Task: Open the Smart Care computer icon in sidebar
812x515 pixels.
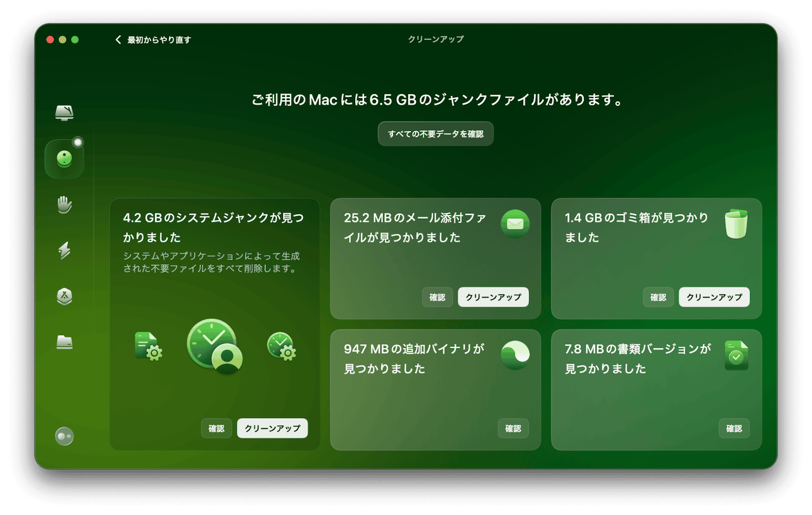Action: (x=64, y=113)
